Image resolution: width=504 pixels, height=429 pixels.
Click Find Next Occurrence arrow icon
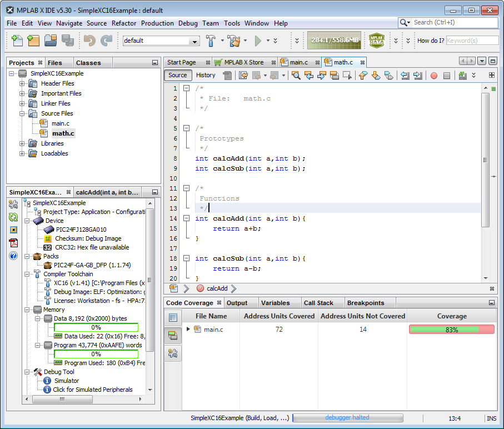[321, 75]
